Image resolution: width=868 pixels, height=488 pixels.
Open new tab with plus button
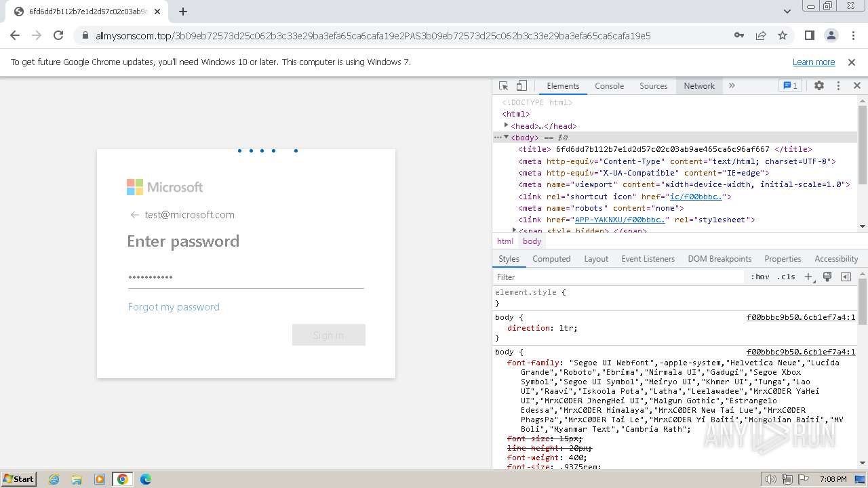pos(183,12)
